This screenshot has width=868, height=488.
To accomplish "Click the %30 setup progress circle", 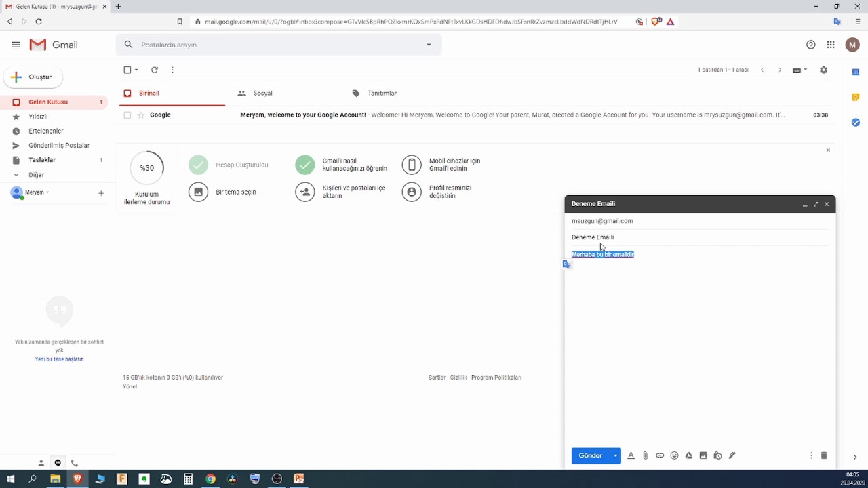I will tap(146, 168).
